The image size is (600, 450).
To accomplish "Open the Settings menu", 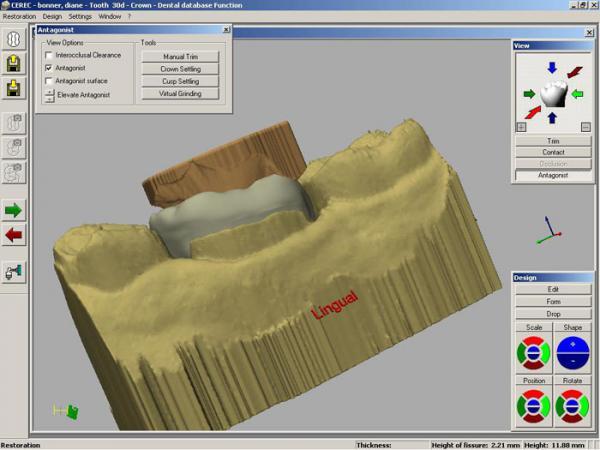I will tap(80, 17).
